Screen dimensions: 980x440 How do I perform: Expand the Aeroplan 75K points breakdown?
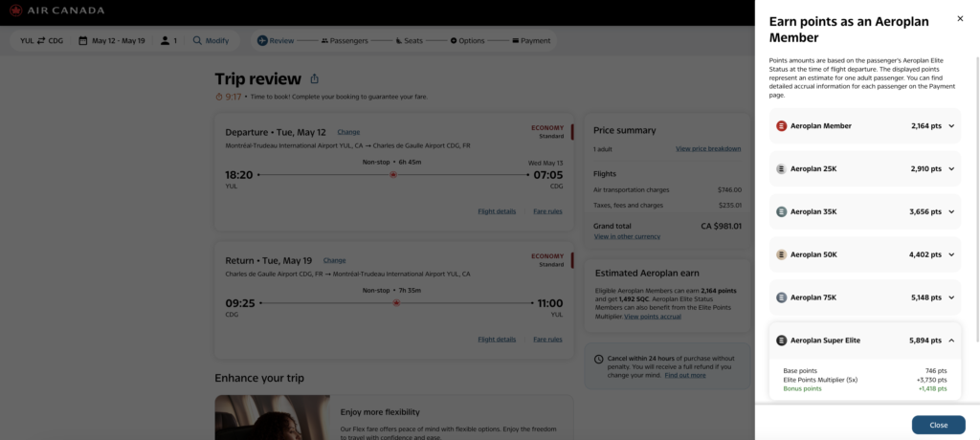point(951,297)
